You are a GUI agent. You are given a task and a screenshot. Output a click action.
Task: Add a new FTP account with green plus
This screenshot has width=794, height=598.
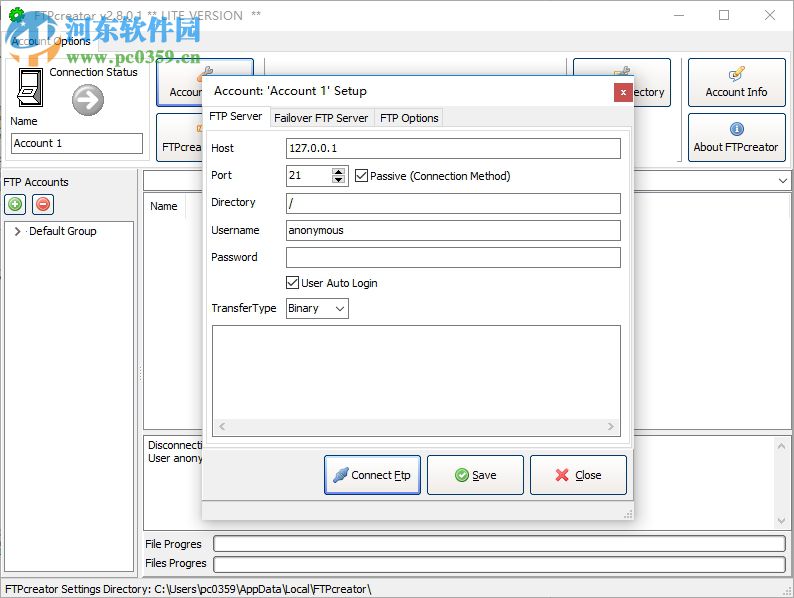click(15, 205)
